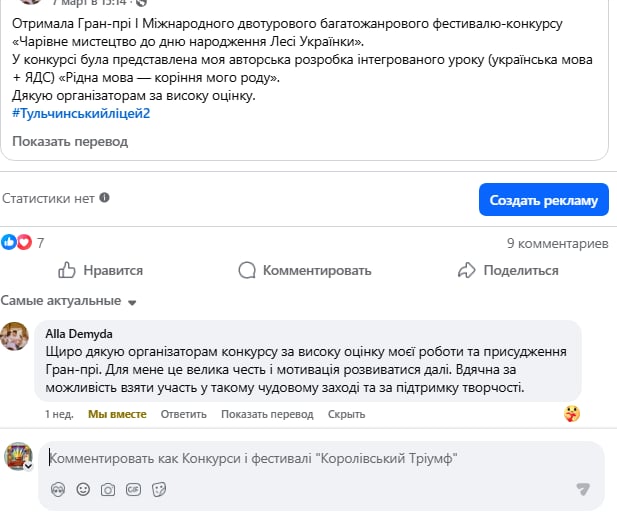Expand the Самые актуальные comment sorting dropdown

[131, 302]
